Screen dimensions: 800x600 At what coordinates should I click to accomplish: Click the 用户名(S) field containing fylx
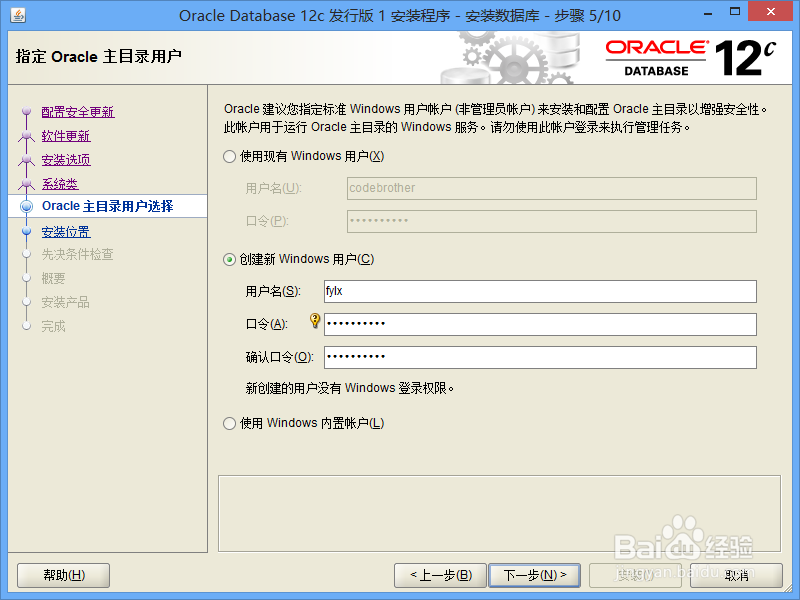click(540, 291)
